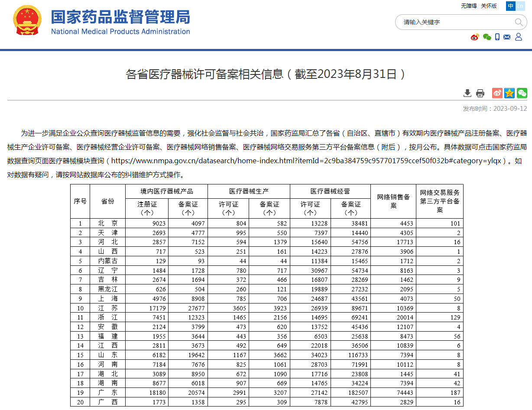Click the search magnifier icon
The height and width of the screenshot is (410, 532).
[x=518, y=22]
